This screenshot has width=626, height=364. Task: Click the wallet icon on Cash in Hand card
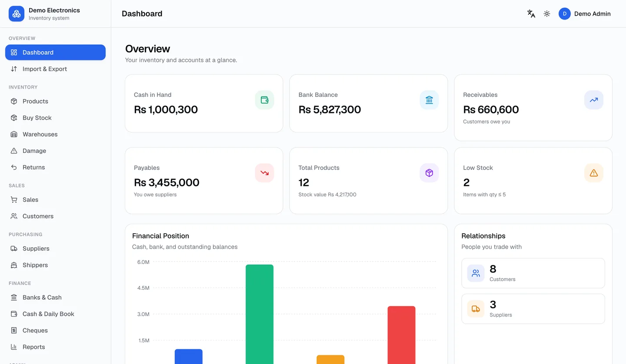click(x=265, y=100)
